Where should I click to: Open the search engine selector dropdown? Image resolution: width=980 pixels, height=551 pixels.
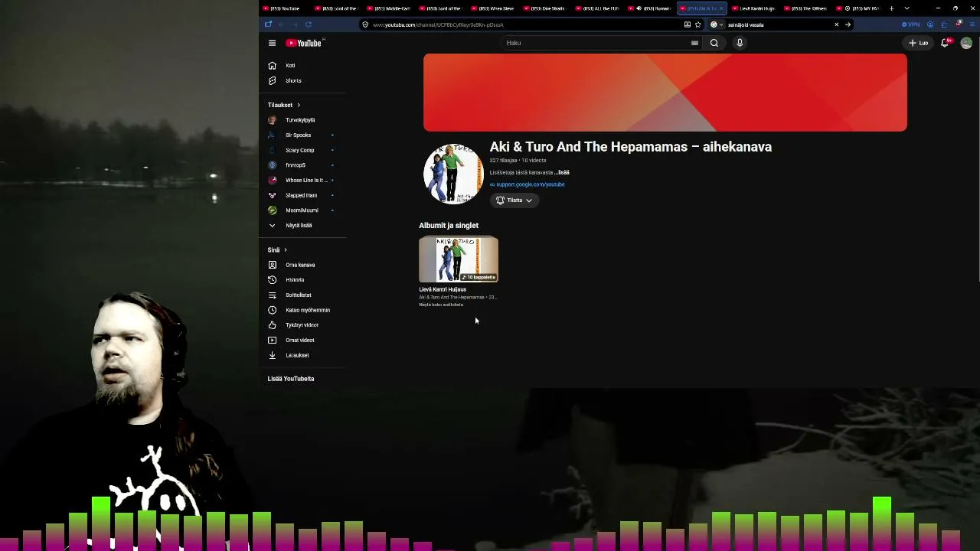[x=716, y=24]
